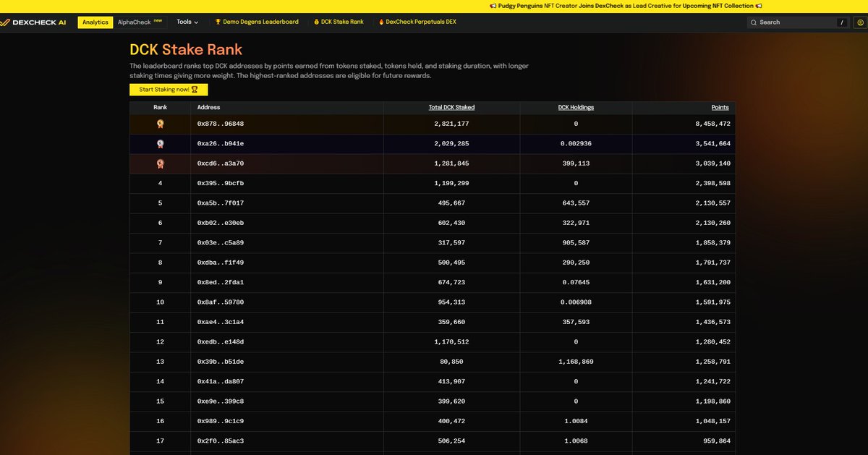Click points value 959,864
This screenshot has width=868, height=455.
tap(715, 441)
